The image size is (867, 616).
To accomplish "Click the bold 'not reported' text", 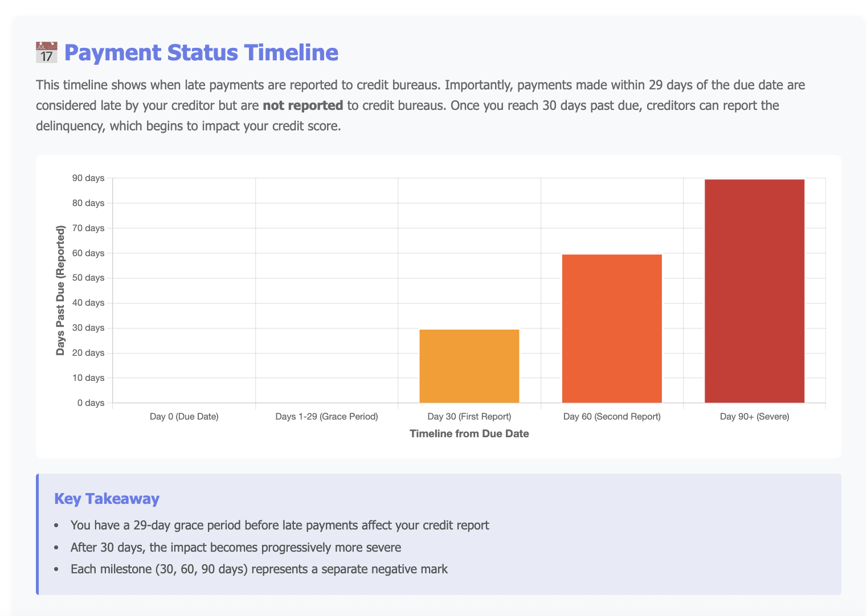I will (x=303, y=105).
